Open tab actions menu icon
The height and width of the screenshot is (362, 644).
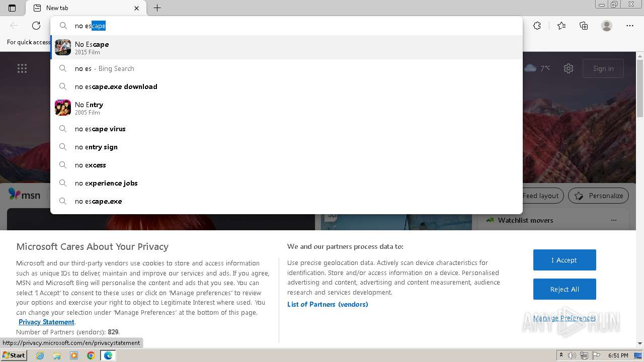[12, 8]
